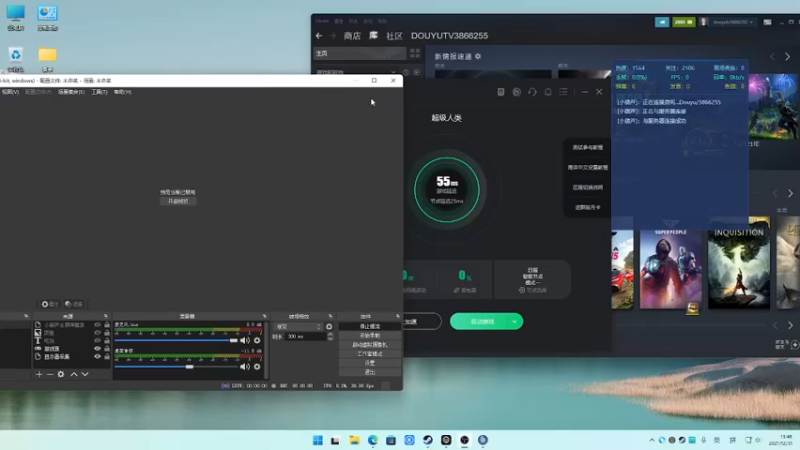Image resolution: width=800 pixels, height=450 pixels.
Task: Open Steam from the taskbar
Action: click(x=428, y=440)
